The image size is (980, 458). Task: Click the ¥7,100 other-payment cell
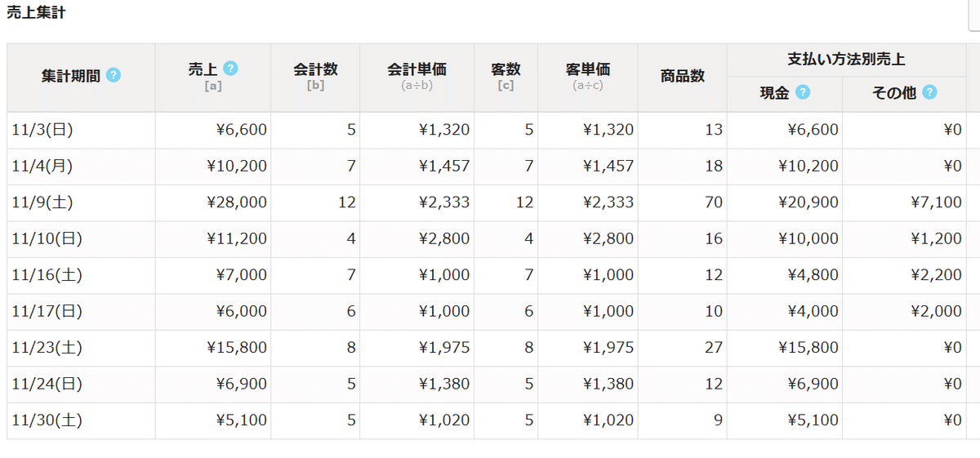934,202
